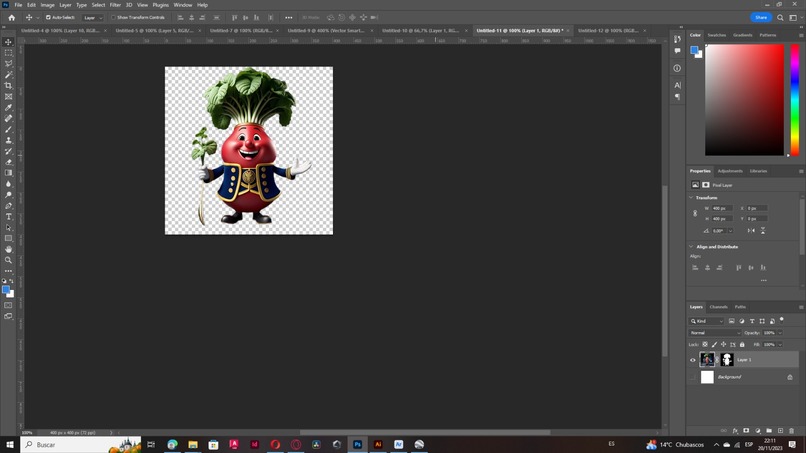Toggle lock image pixels brush icon

pyautogui.click(x=714, y=345)
